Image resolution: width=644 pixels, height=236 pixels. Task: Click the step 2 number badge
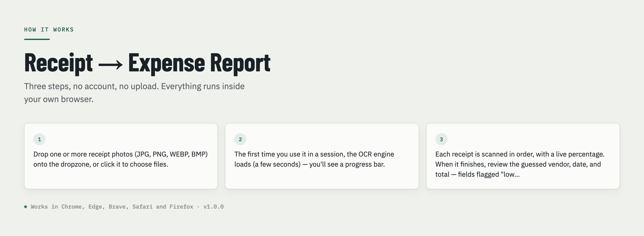coord(240,139)
